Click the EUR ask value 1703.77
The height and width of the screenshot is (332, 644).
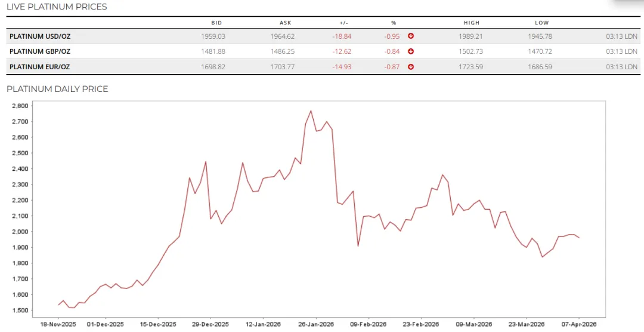click(x=282, y=67)
